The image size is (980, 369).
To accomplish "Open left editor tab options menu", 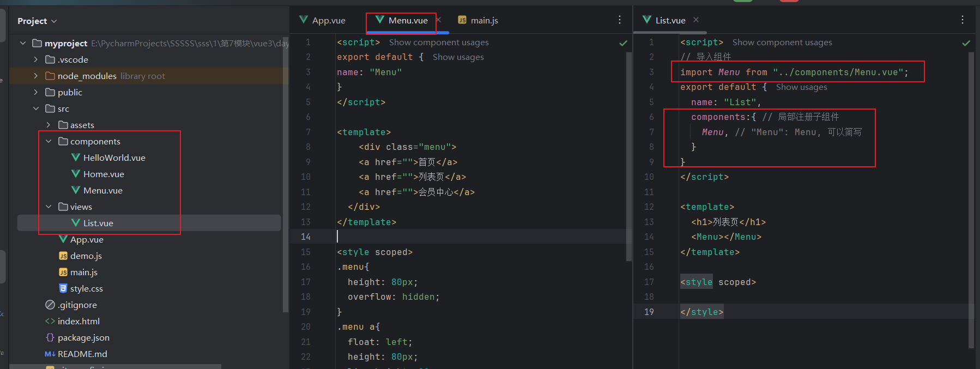I will 620,20.
